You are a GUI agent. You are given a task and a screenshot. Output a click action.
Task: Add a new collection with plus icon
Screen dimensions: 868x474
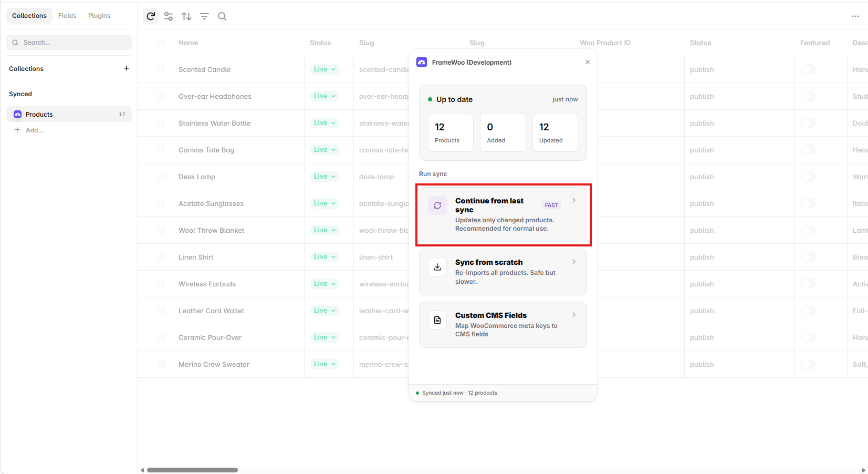pyautogui.click(x=126, y=68)
